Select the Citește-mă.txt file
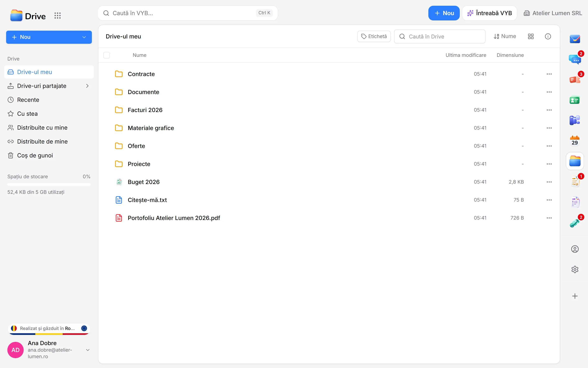 329,200
